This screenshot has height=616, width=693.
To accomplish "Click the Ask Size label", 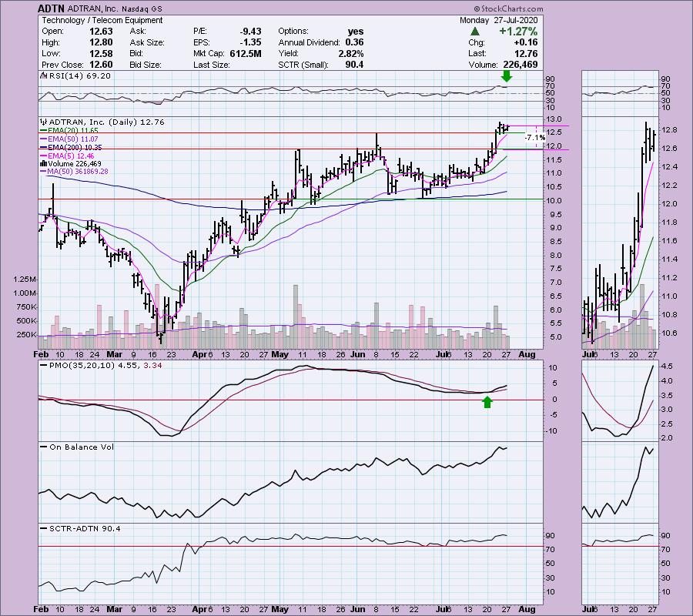I will click(147, 42).
